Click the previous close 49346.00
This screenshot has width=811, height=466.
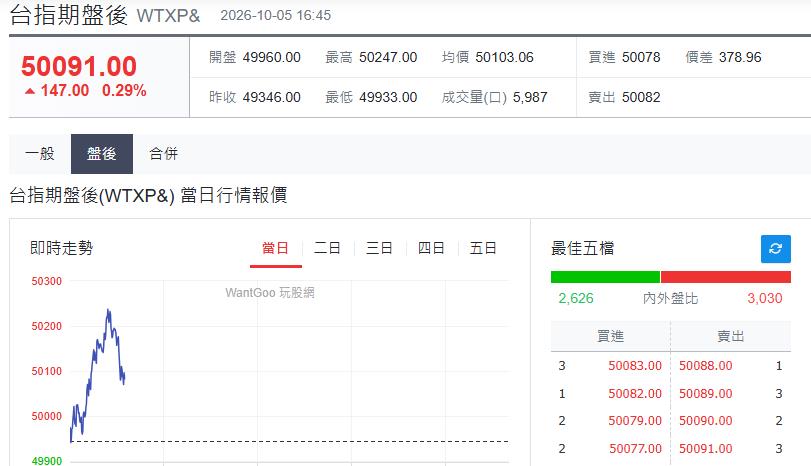pyautogui.click(x=272, y=97)
